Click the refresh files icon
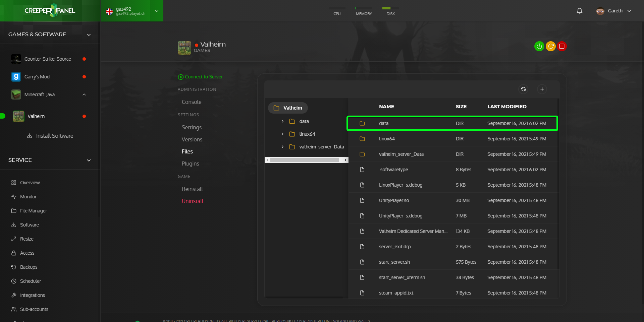The height and width of the screenshot is (322, 644). tap(523, 89)
